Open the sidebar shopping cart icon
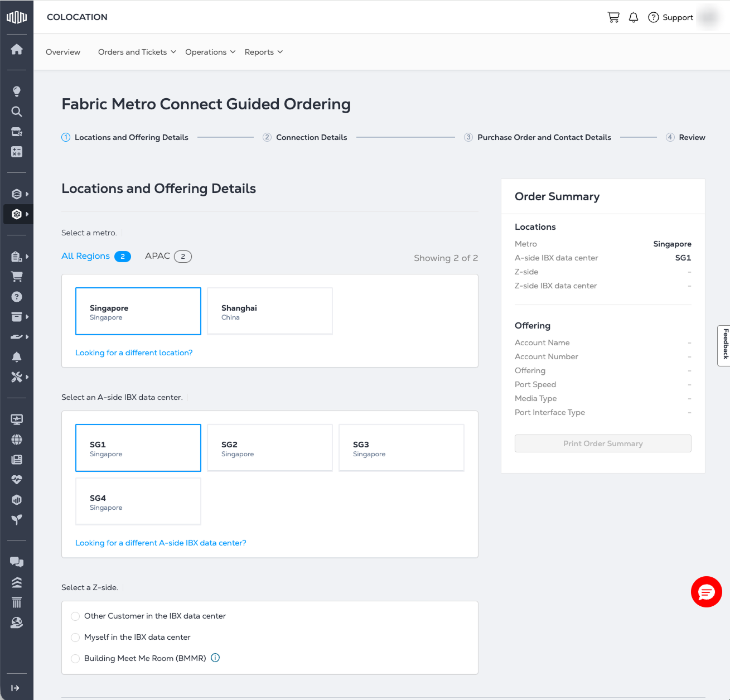Screen dimensions: 730x700 point(17,277)
